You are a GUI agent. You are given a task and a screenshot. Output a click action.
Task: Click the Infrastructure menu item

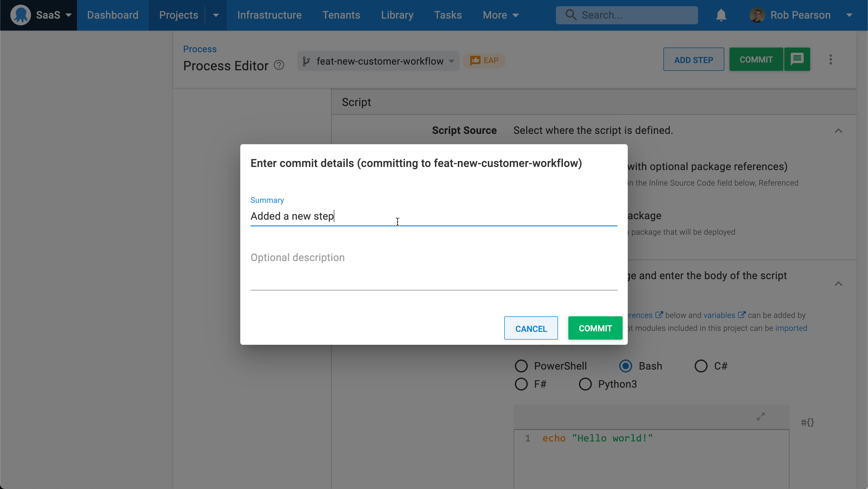pos(269,15)
